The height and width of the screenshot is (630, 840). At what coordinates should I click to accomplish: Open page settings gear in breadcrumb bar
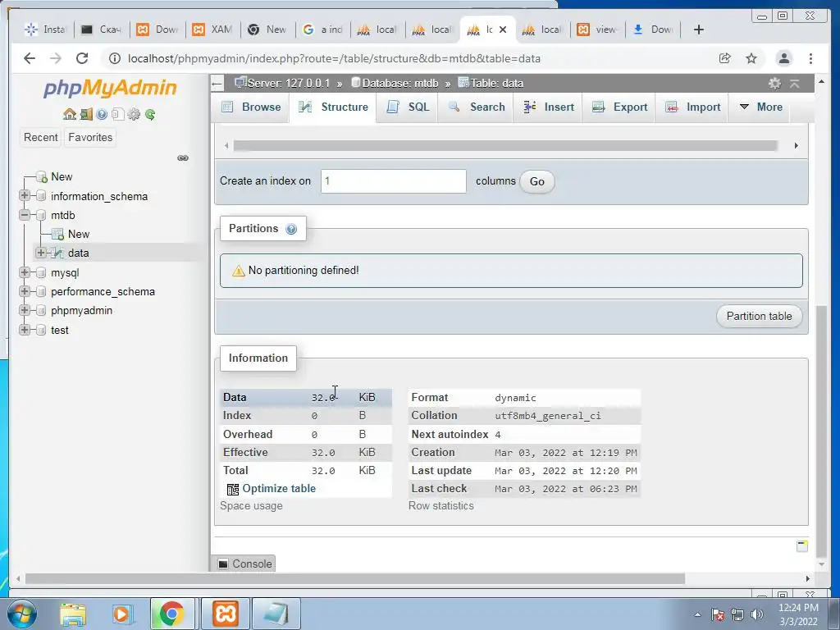point(774,84)
